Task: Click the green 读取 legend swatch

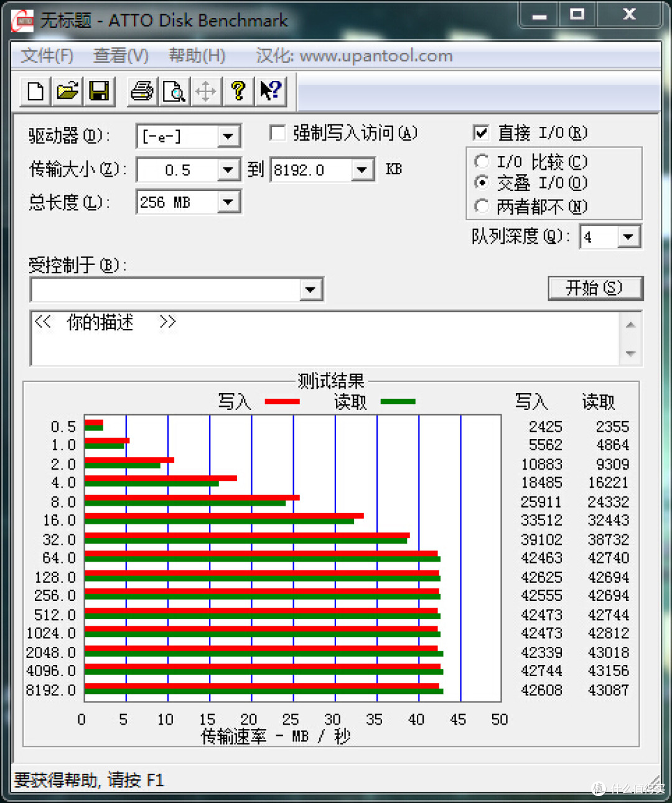Action: (x=398, y=402)
